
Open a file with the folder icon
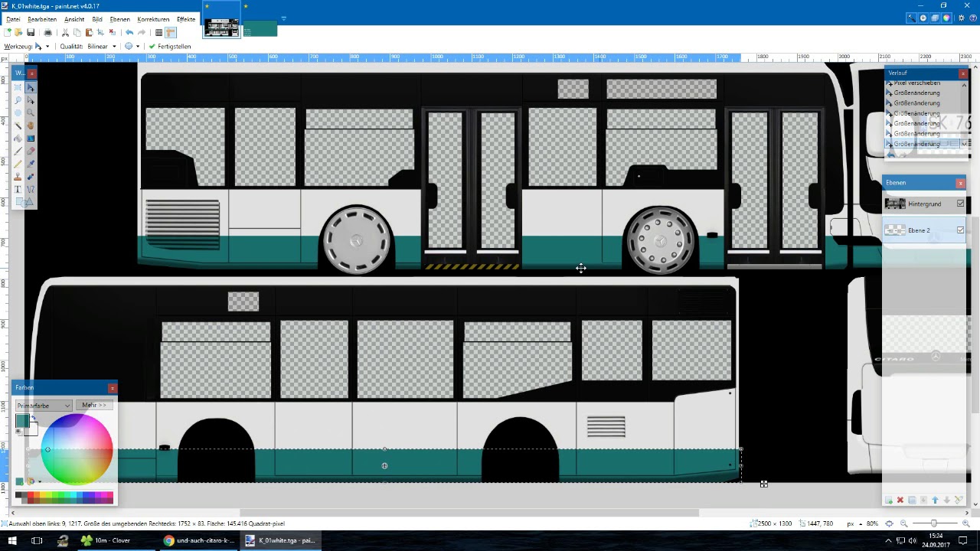tap(18, 32)
